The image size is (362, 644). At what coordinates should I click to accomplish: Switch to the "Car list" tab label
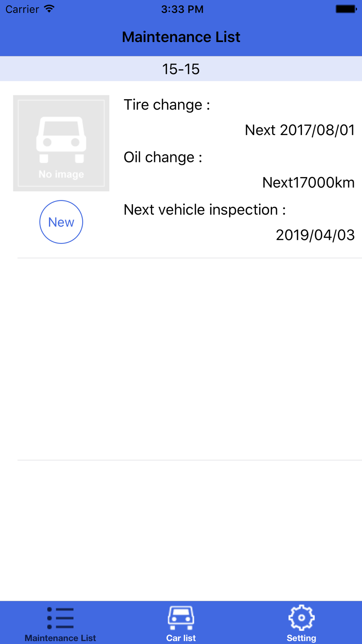pyautogui.click(x=181, y=638)
